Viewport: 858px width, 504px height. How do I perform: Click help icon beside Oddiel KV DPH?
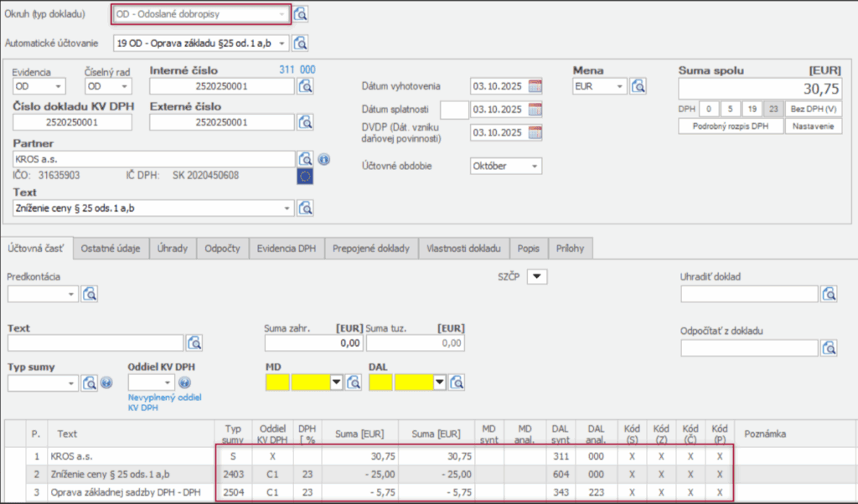186,383
